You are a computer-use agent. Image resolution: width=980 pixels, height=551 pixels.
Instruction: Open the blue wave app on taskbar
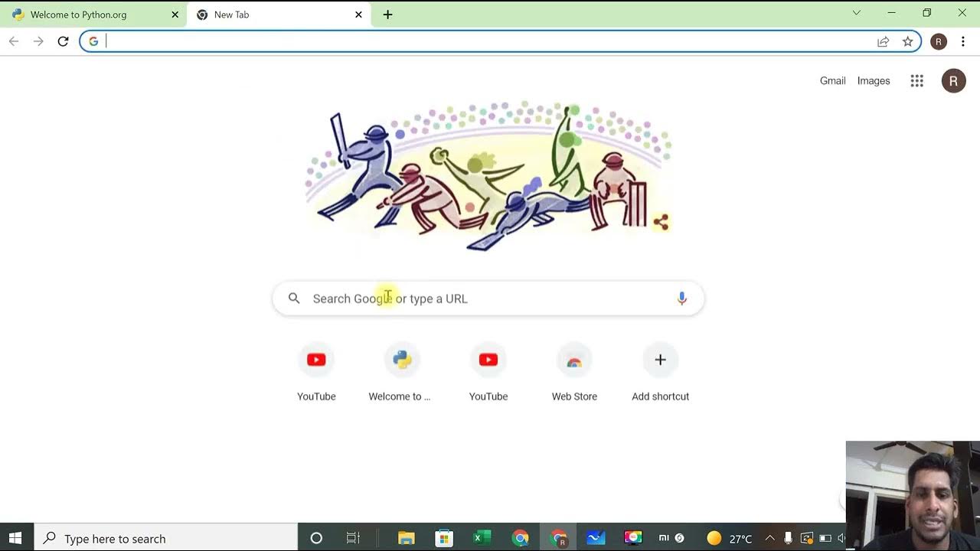click(596, 538)
